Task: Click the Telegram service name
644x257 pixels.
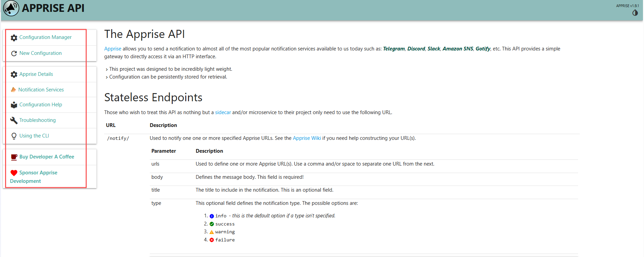Action: point(394,49)
